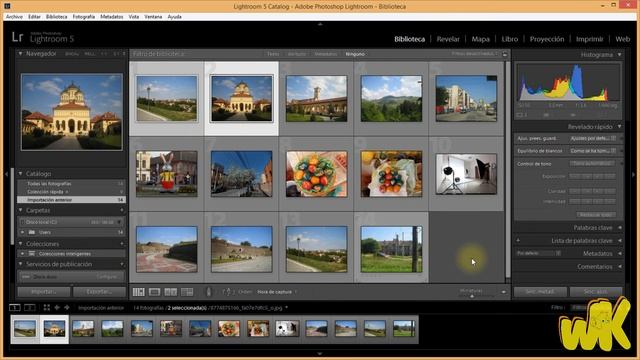Expand the Palabras clave panel
The image size is (640, 360).
[x=620, y=227]
